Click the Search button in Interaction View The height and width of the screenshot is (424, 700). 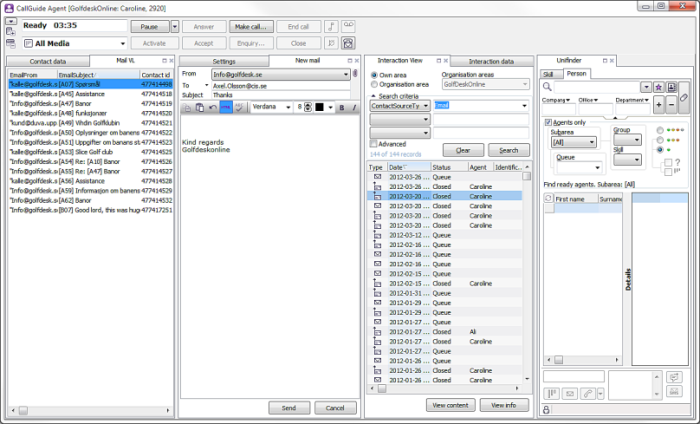tap(509, 150)
